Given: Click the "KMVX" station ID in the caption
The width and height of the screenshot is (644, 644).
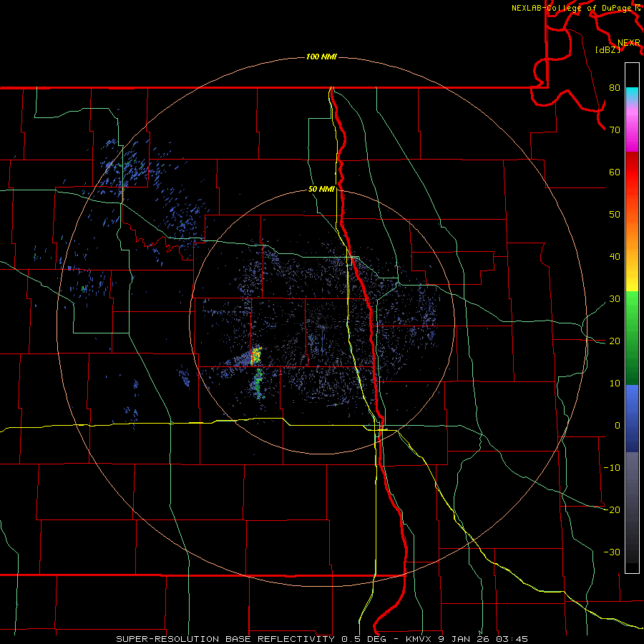Looking at the screenshot, I should tap(419, 639).
